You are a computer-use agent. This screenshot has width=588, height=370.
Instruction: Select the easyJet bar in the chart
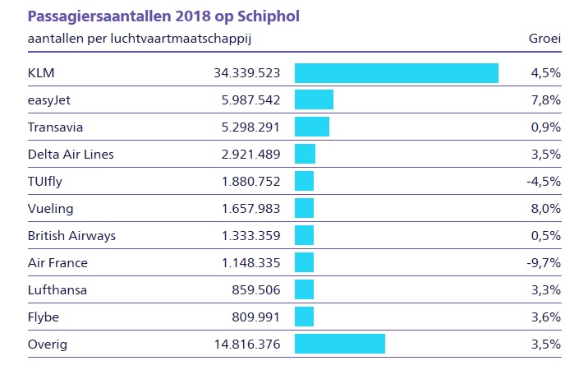tap(314, 99)
